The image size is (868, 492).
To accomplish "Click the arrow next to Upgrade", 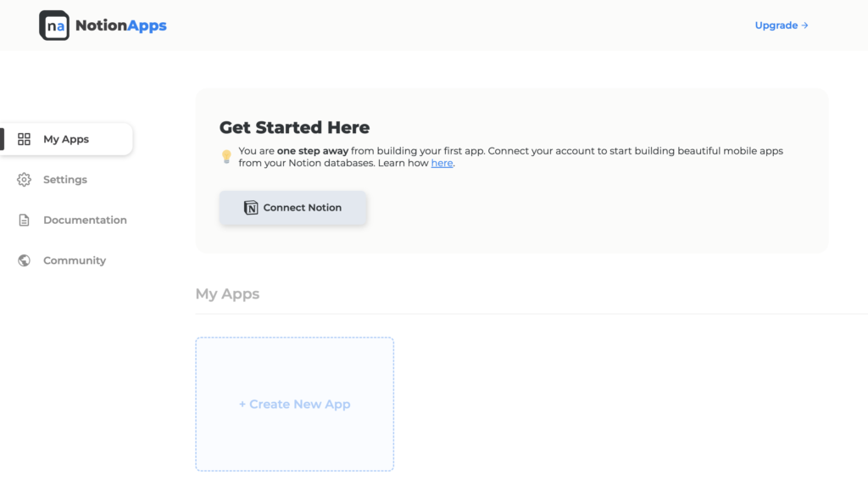I will tap(805, 25).
